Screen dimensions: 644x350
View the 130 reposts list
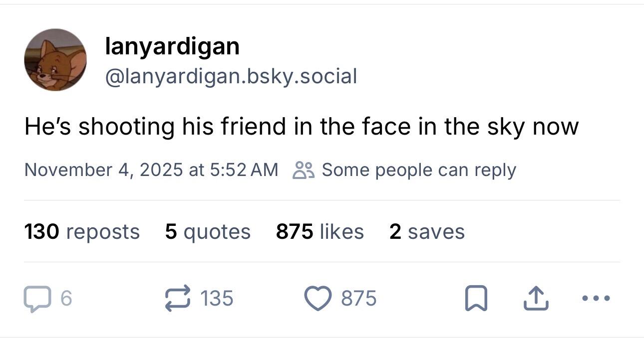(82, 232)
